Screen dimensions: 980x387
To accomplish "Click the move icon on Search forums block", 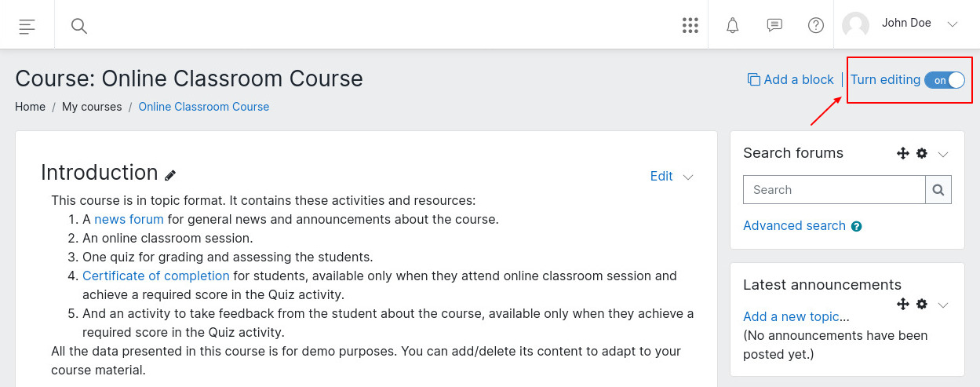I will [902, 154].
